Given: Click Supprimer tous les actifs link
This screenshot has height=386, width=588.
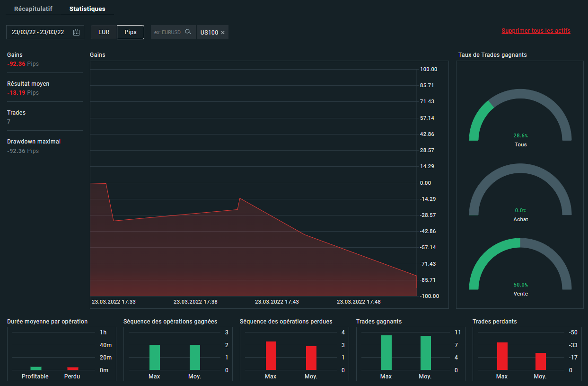Looking at the screenshot, I should pos(535,31).
